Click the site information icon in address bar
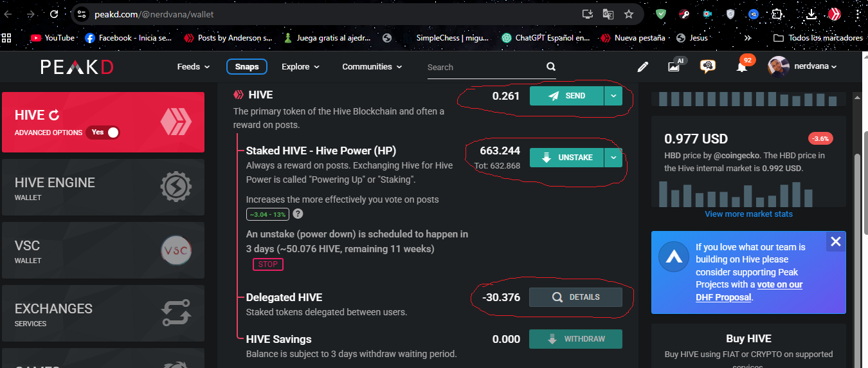 click(80, 14)
